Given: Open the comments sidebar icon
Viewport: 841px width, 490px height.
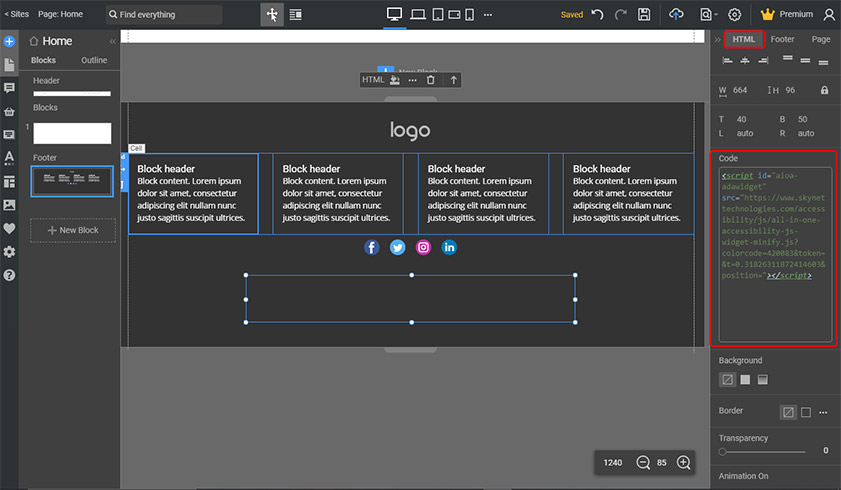Looking at the screenshot, I should click(x=9, y=88).
